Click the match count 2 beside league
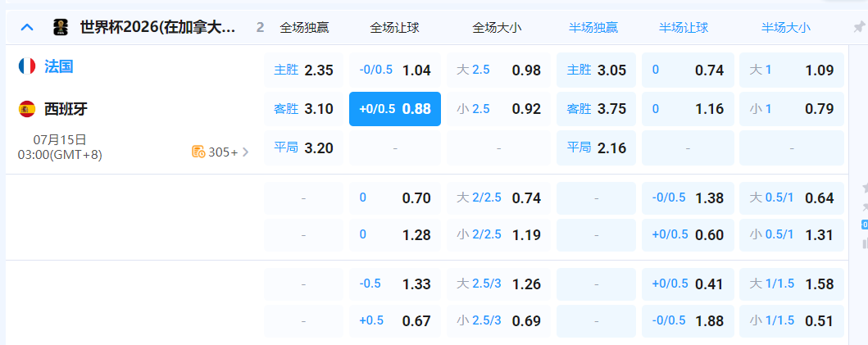 (260, 28)
